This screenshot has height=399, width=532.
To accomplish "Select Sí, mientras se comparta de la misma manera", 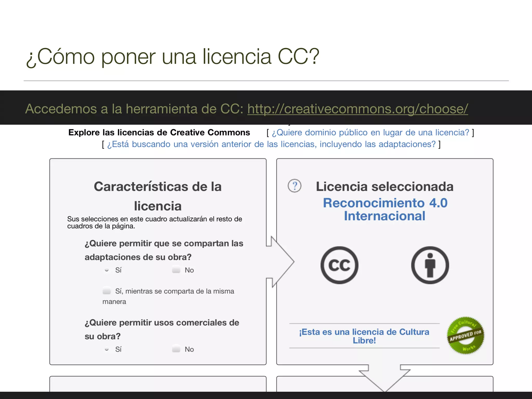I will coord(107,291).
